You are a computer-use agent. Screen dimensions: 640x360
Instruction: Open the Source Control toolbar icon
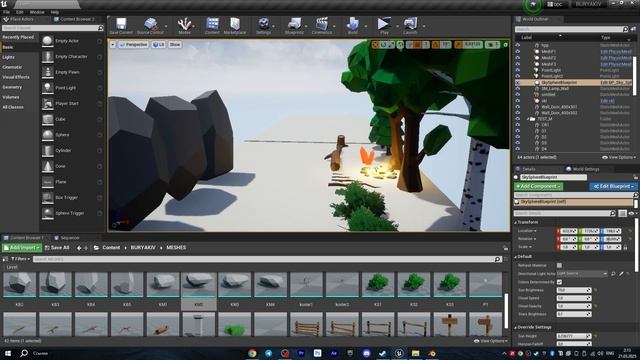click(x=150, y=24)
